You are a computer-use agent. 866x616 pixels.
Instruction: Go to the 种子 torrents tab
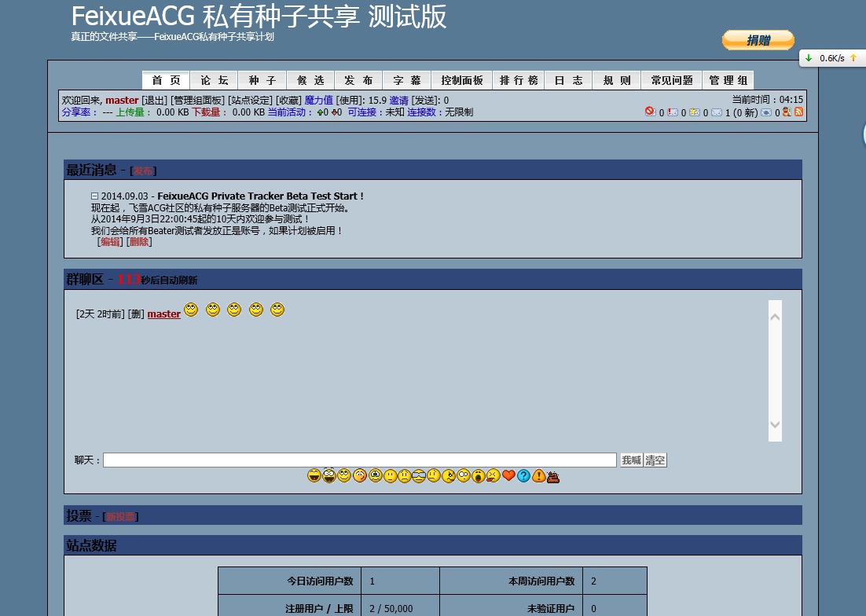tap(262, 80)
